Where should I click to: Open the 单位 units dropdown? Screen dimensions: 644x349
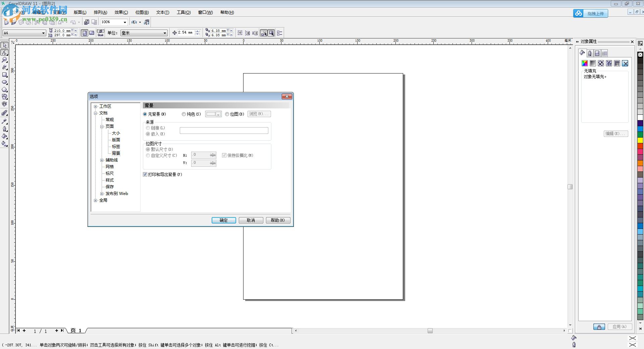(x=164, y=33)
